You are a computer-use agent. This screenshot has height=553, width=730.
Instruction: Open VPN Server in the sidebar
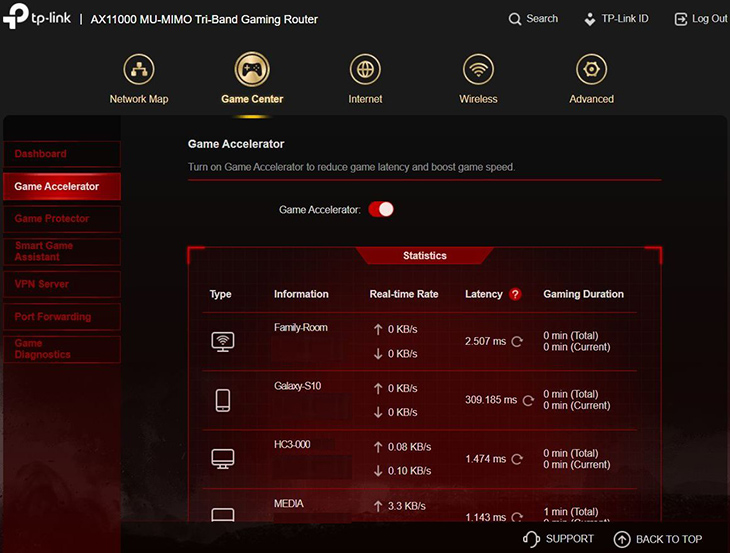pos(62,284)
